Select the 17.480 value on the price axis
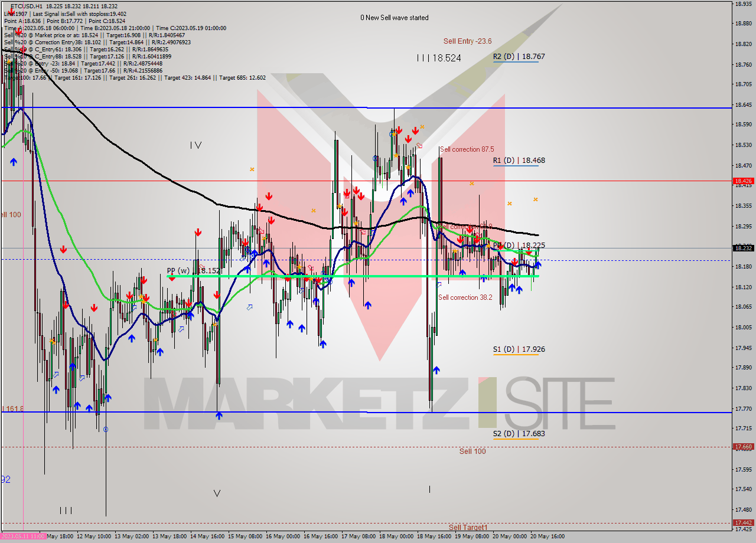Viewport: 756px width, 543px height. [x=743, y=509]
